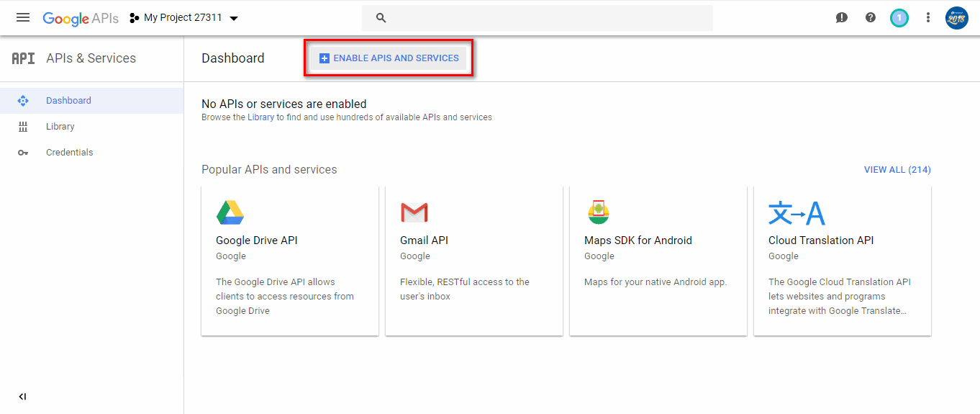Viewport: 980px width, 414px height.
Task: Click the notifications badge showing 1
Action: 899,18
